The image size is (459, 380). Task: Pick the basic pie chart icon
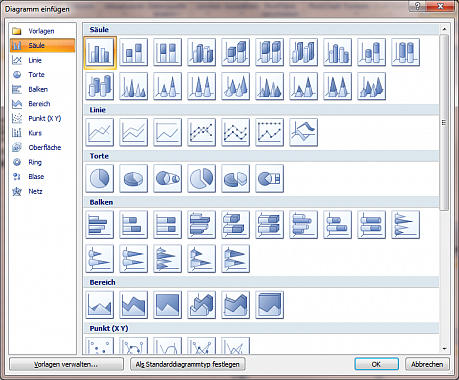100,178
